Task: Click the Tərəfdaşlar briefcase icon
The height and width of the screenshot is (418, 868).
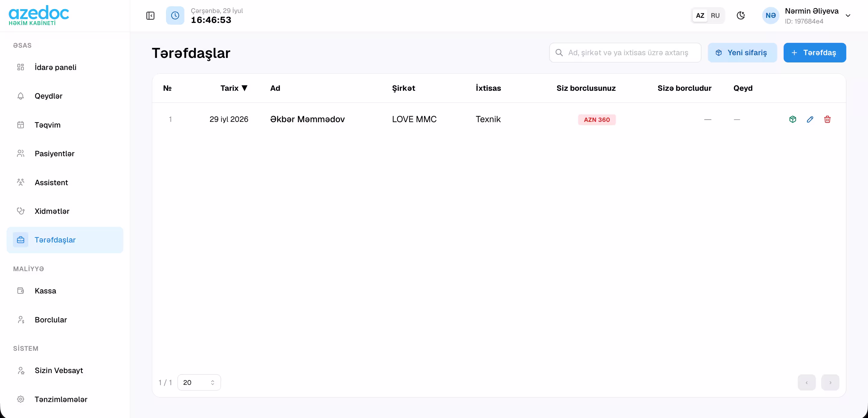Action: pos(20,240)
